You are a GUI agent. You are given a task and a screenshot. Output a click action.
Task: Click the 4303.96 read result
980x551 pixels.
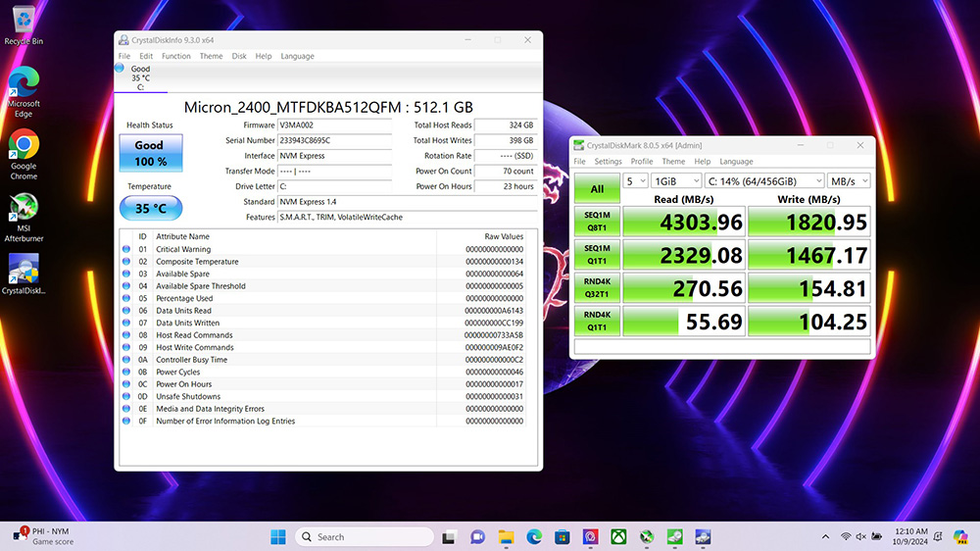(684, 222)
